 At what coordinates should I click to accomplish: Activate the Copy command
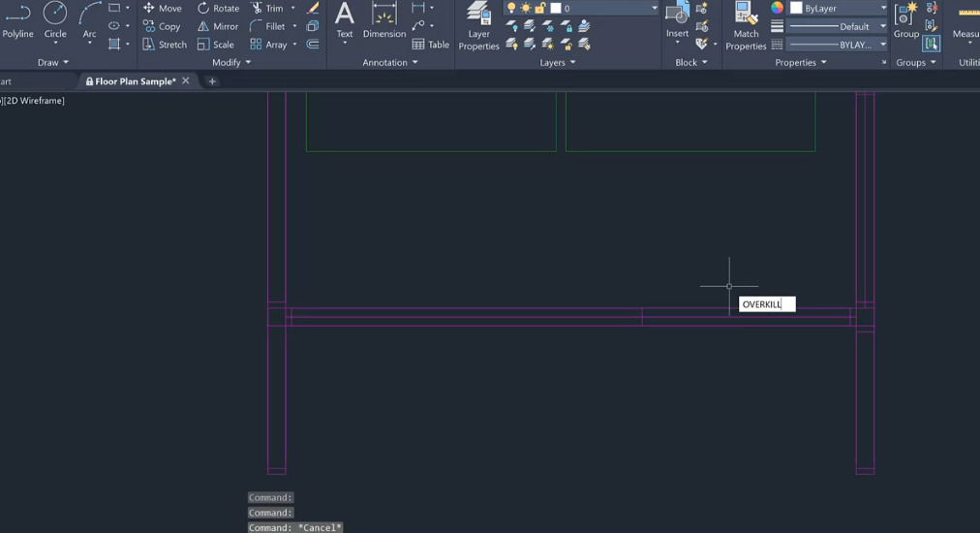coord(162,26)
